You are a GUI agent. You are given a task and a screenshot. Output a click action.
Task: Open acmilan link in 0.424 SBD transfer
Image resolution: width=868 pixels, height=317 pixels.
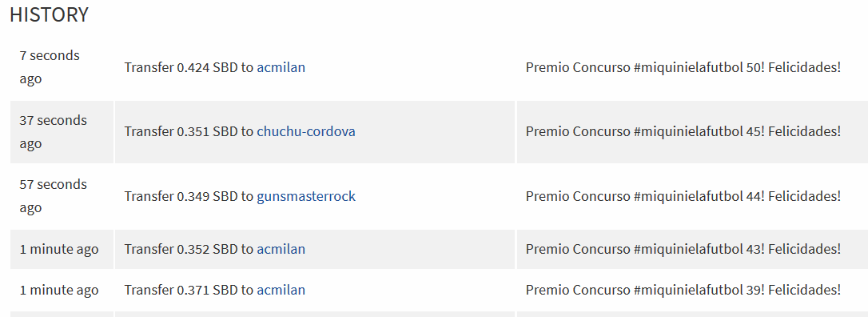(x=281, y=67)
